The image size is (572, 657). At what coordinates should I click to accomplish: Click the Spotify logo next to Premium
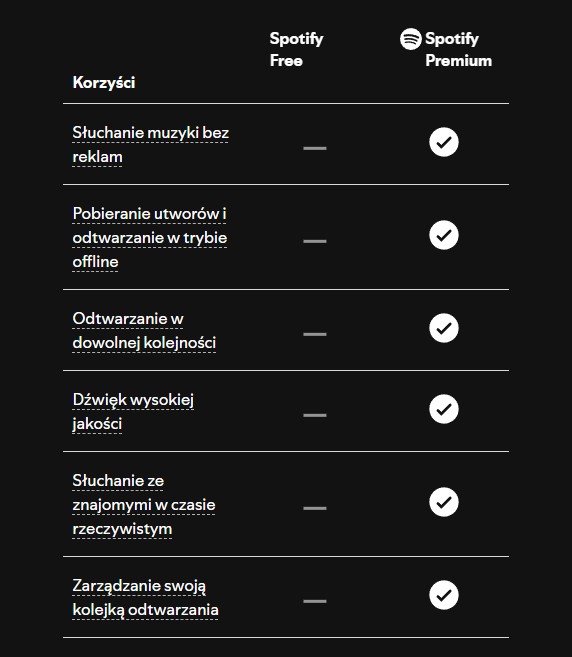(x=410, y=39)
